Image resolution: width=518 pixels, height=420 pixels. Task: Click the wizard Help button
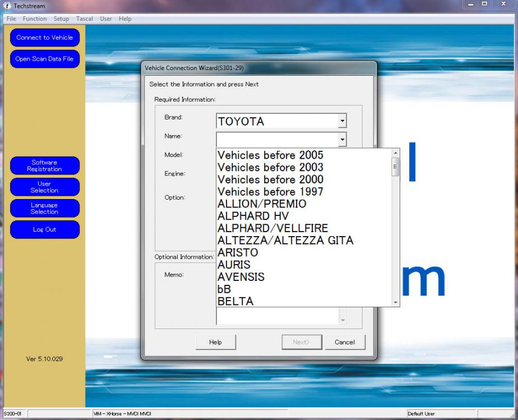pyautogui.click(x=216, y=343)
